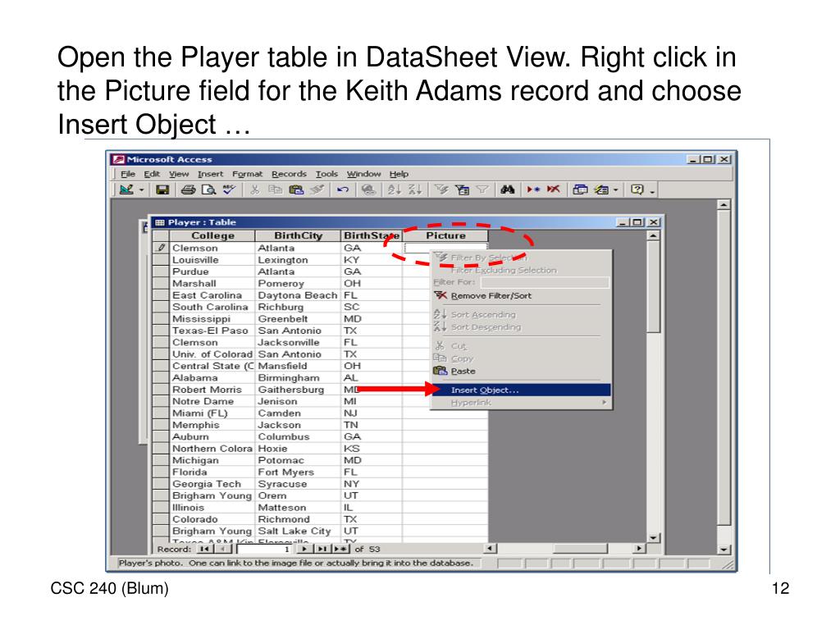Click the Microsoft Access Help icon
The height and width of the screenshot is (630, 840).
[x=637, y=189]
